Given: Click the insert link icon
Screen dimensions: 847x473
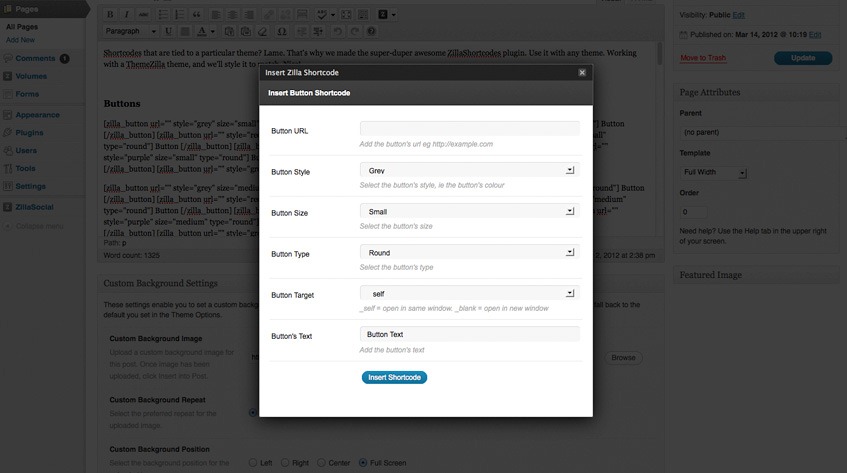Looking at the screenshot, I should [268, 15].
